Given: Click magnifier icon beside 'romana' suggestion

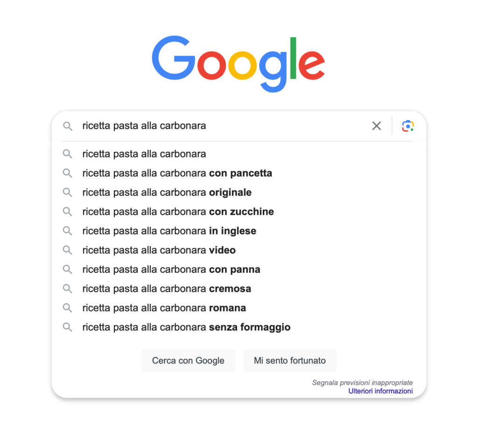Looking at the screenshot, I should pos(68,308).
